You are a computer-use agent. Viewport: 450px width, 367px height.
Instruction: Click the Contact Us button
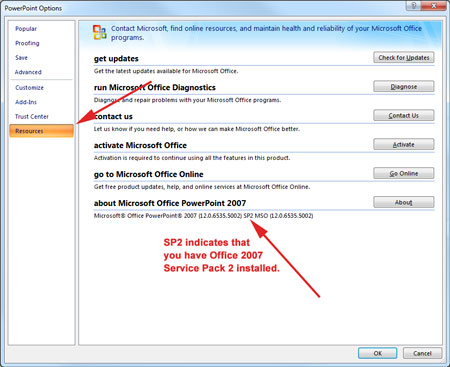coord(404,115)
